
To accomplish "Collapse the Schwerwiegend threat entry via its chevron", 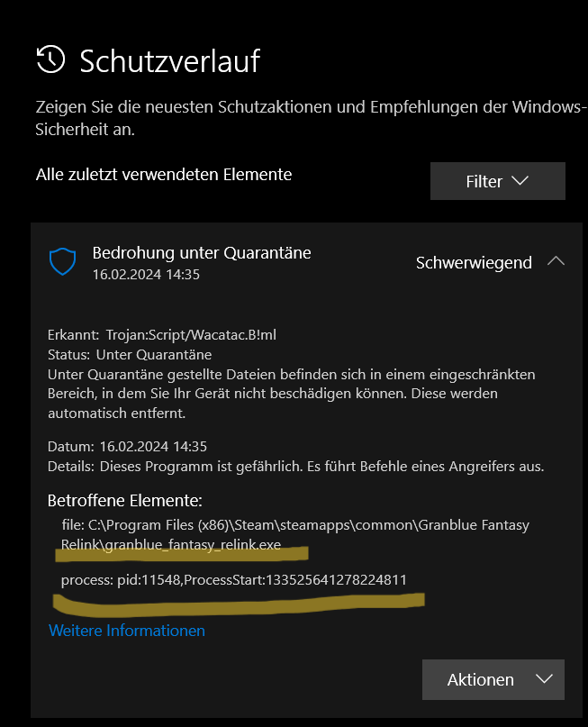I will [556, 260].
